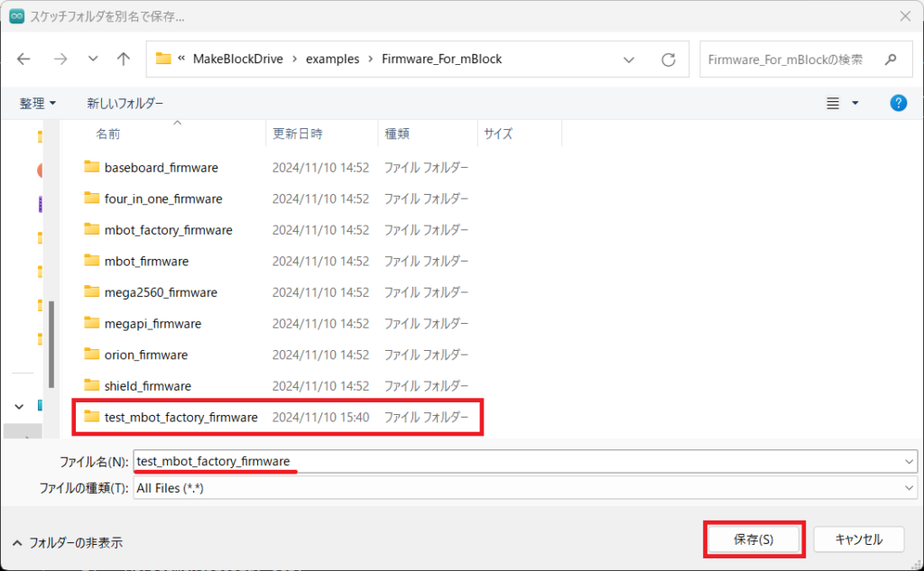Open recent locations dropdown arrow

coord(93,60)
